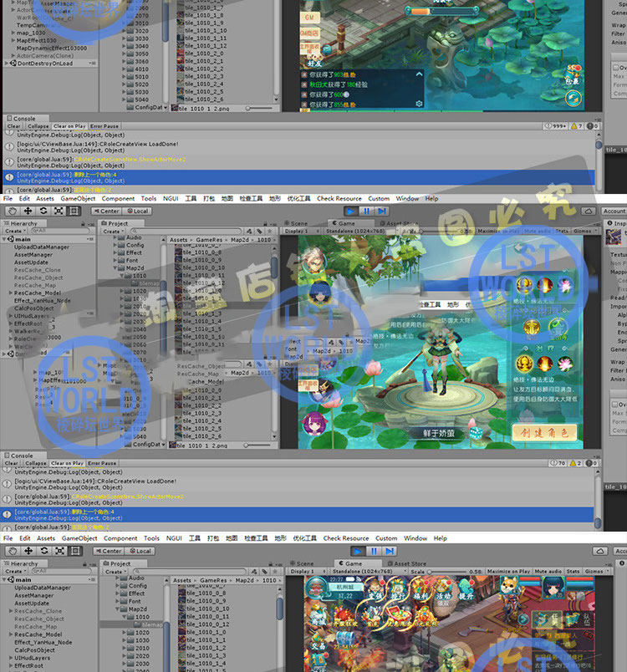Toggle warning filter showing 7 in top console
This screenshot has width=627, height=672.
[577, 126]
